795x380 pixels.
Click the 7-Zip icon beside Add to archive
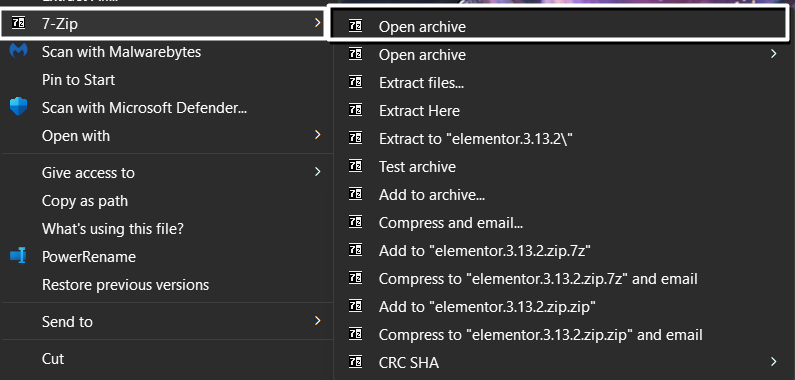[x=355, y=194]
